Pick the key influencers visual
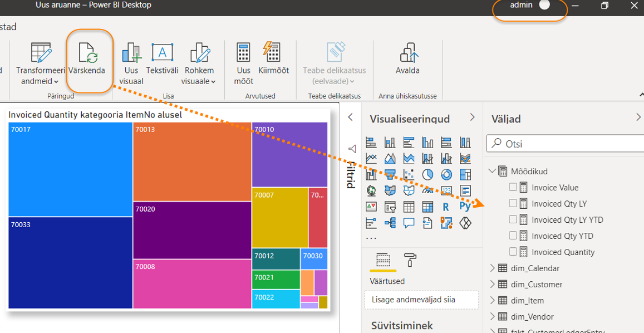Screen dimensions: 644x333 coord(371,222)
